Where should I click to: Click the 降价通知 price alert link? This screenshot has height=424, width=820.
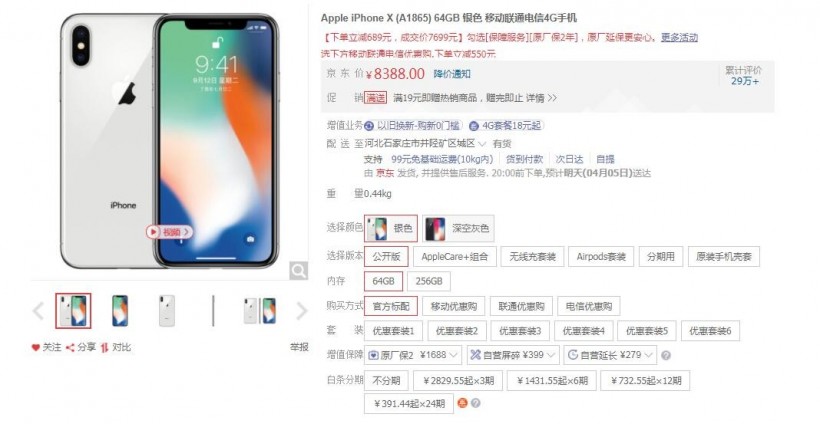[x=451, y=74]
